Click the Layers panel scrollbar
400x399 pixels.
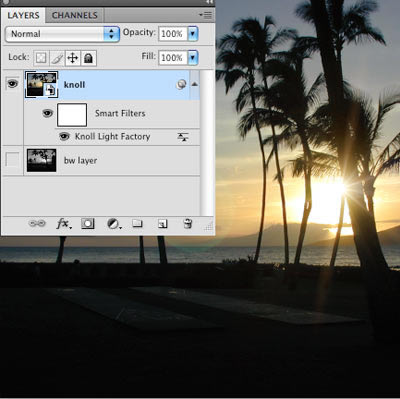coord(207,143)
